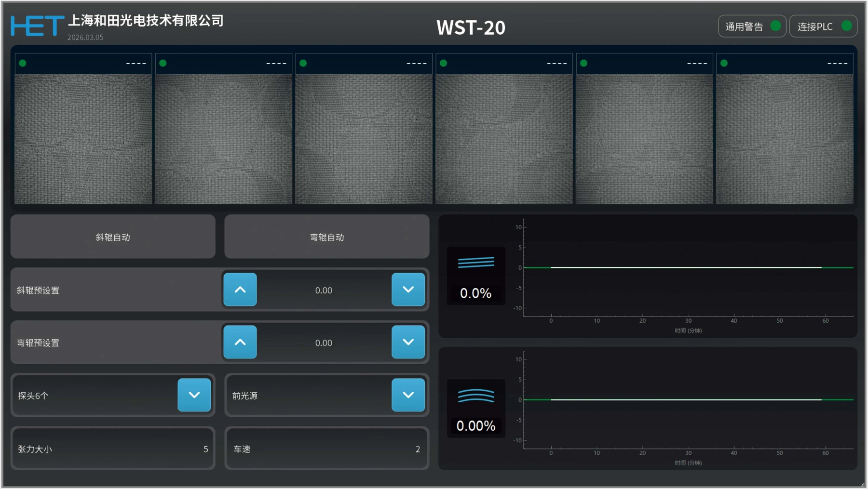
Task: Click the green 通用警告 indicator light
Action: click(x=775, y=26)
